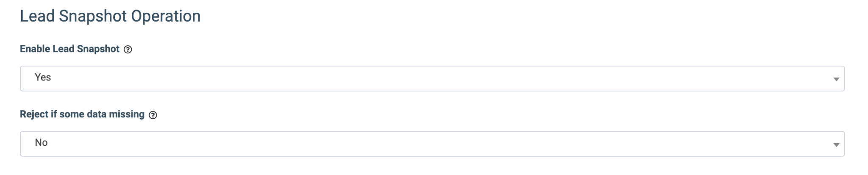868x175 pixels.
Task: Focus the upper select field under Enable Lead Snapshot
Action: pos(432,78)
